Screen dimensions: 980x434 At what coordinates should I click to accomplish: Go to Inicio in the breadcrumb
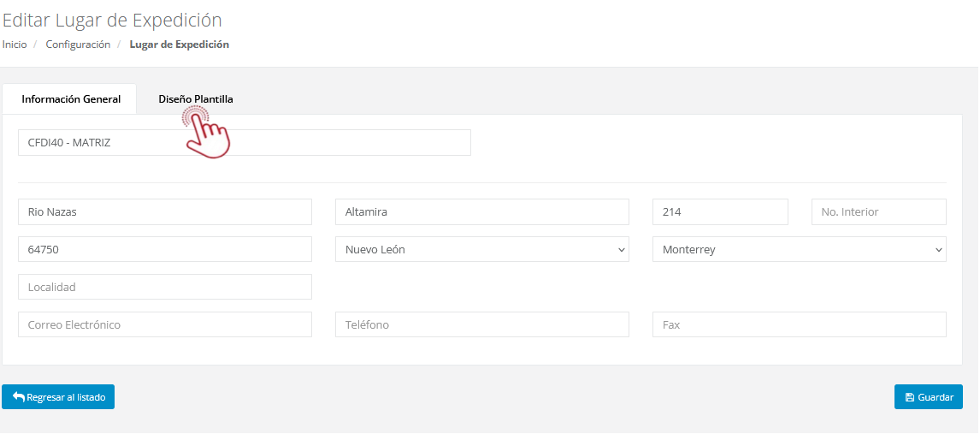[15, 45]
